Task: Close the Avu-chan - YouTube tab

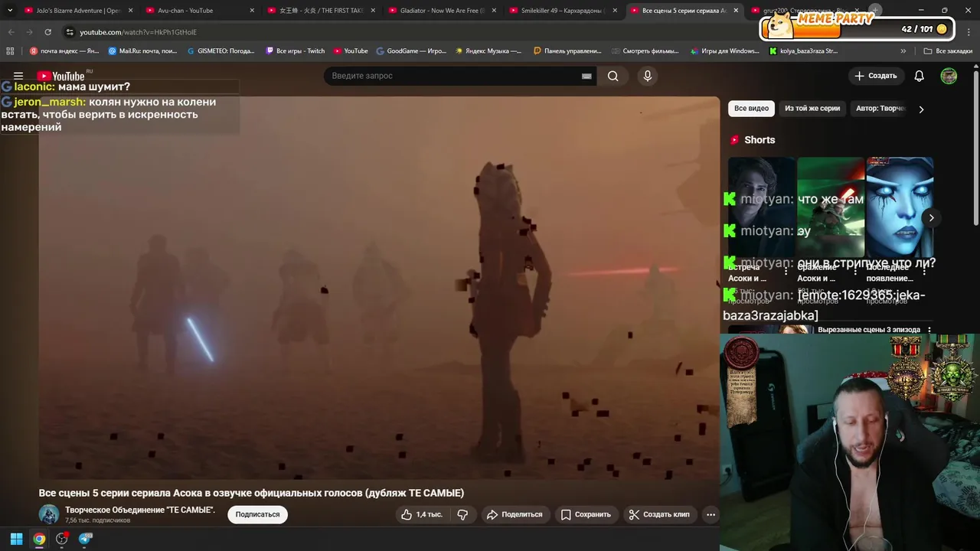Action: pos(252,11)
